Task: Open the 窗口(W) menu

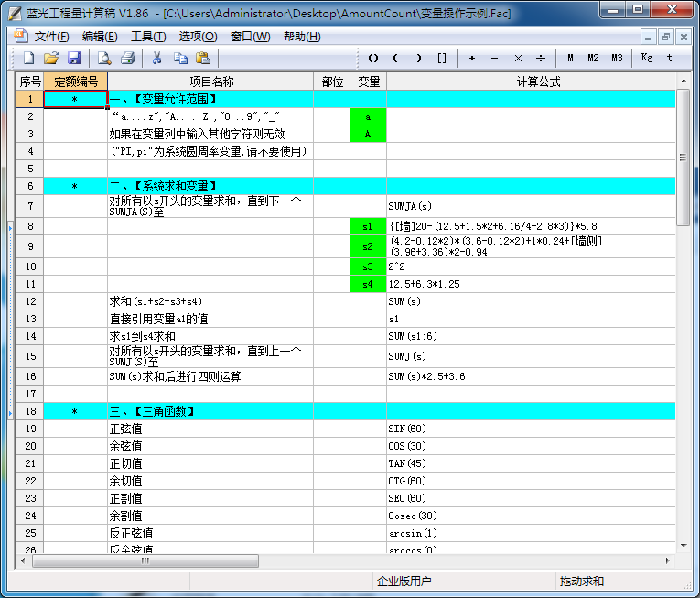Action: (251, 37)
